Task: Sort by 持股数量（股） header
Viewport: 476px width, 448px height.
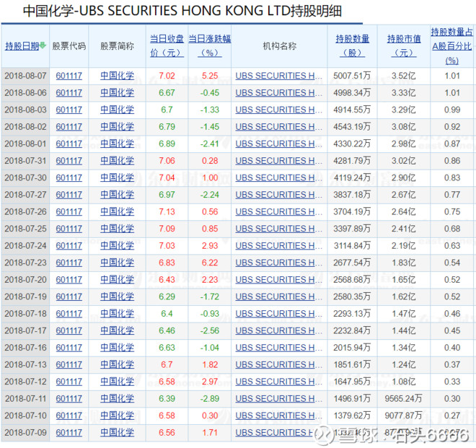Action: point(352,46)
